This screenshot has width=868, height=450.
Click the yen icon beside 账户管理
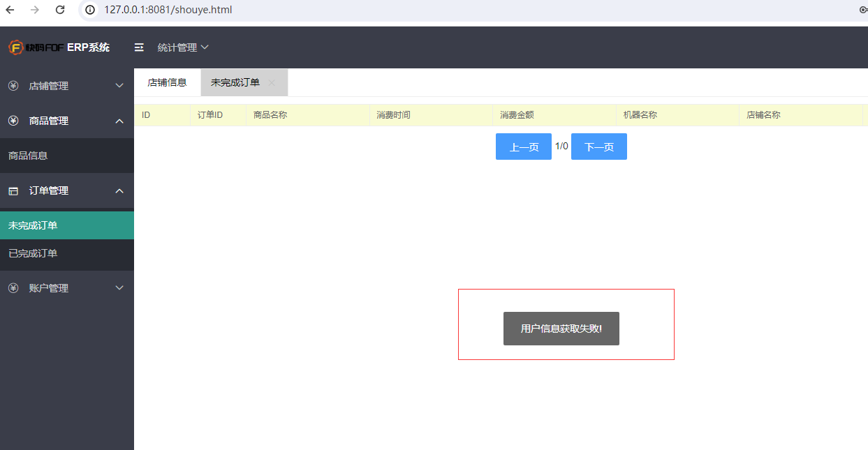click(x=13, y=288)
